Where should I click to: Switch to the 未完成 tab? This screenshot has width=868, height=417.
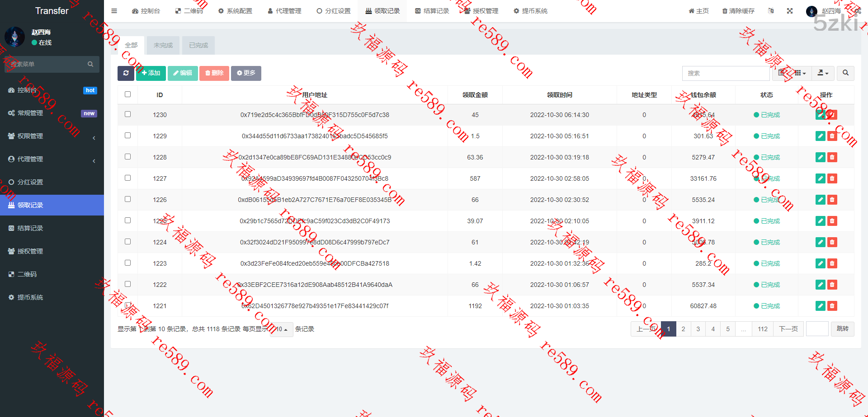point(163,45)
